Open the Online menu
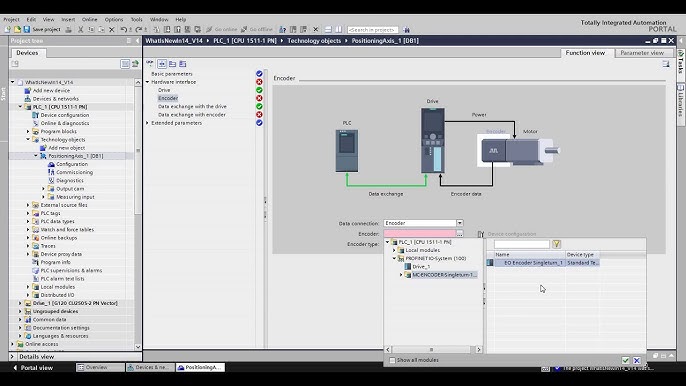This screenshot has width=686, height=386. tap(90, 19)
